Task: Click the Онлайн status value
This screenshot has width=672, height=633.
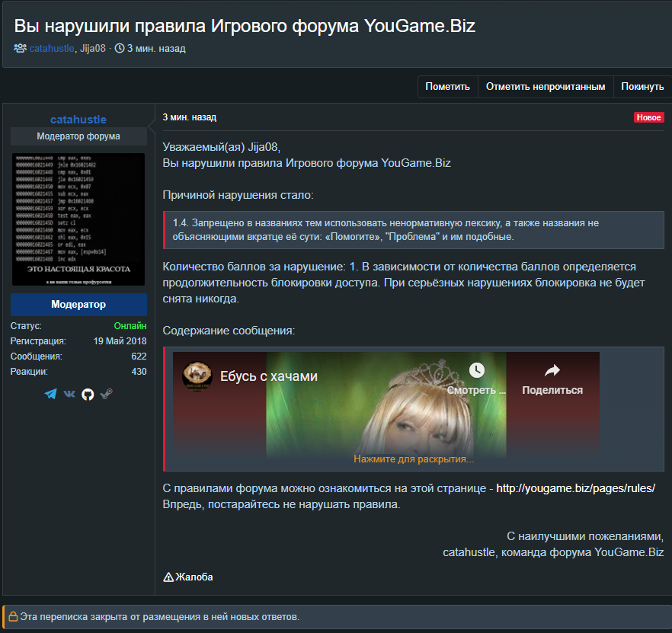Action: (x=130, y=326)
